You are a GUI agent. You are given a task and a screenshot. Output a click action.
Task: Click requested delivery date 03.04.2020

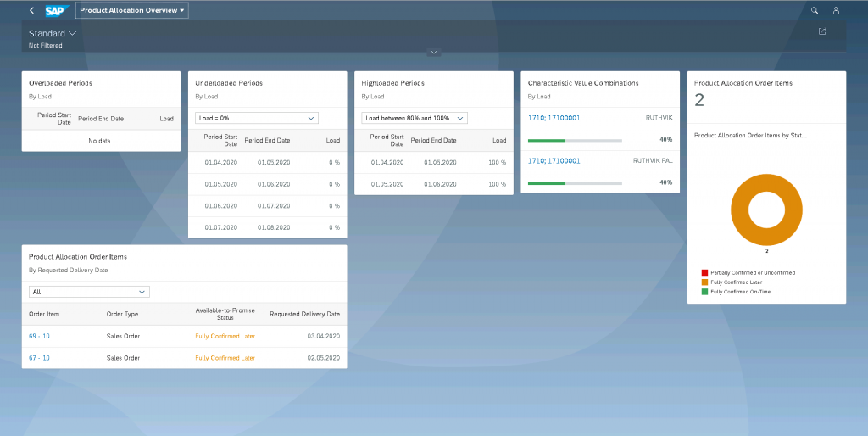click(323, 336)
